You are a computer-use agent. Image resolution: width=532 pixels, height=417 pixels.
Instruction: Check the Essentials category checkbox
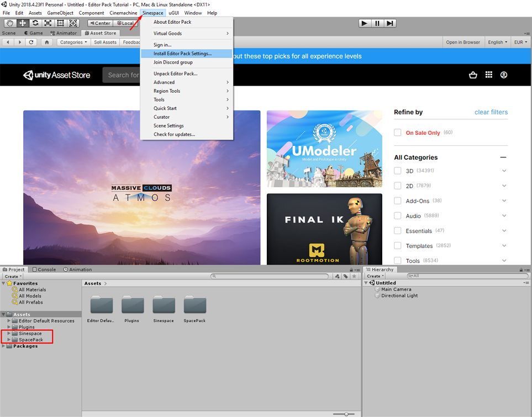pos(398,230)
